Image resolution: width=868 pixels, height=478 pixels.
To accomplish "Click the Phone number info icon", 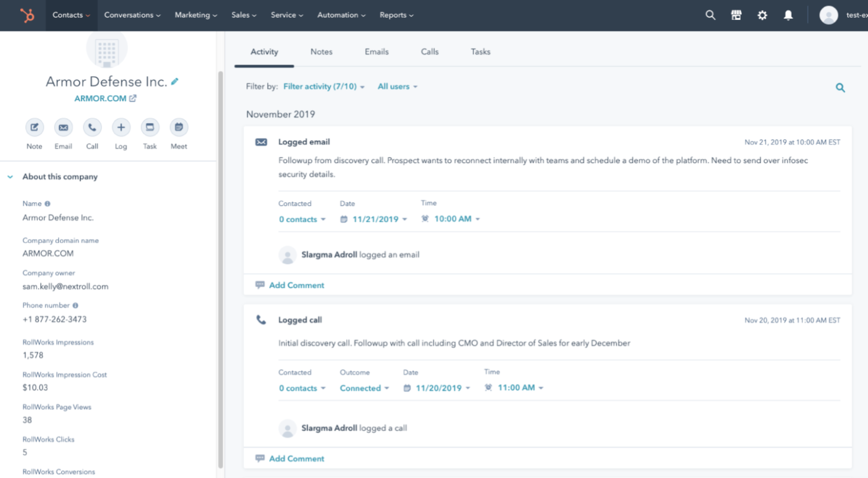I will pyautogui.click(x=75, y=305).
